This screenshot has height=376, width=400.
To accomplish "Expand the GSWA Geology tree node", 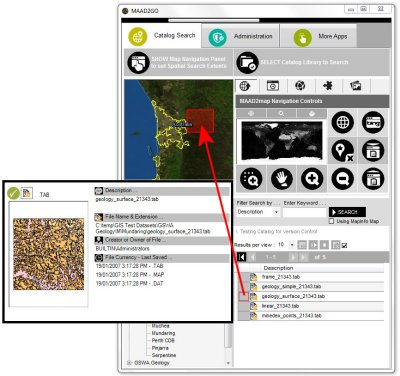I will click(129, 363).
